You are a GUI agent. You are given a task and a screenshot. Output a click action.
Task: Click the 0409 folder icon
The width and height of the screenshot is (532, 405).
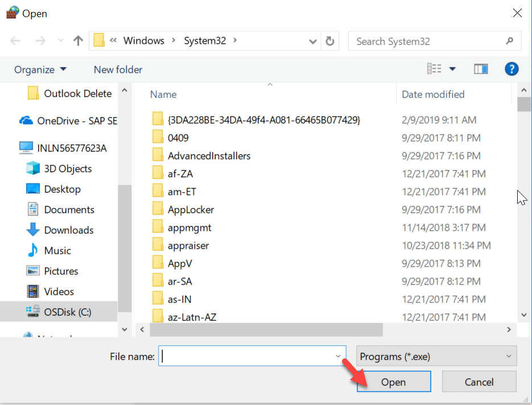coord(158,137)
